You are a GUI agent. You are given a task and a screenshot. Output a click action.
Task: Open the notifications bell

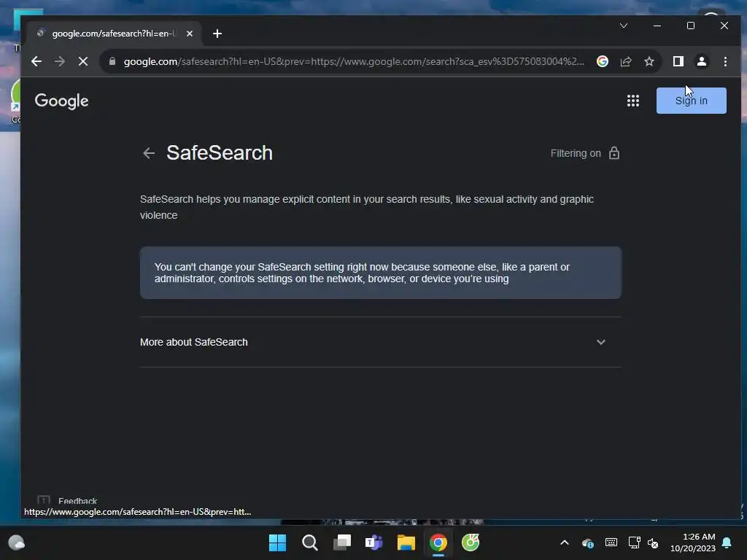727,542
